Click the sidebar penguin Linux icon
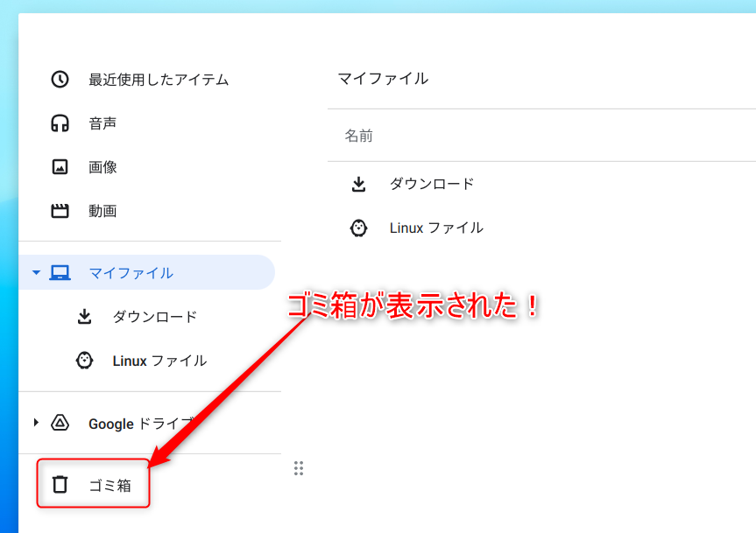Image resolution: width=756 pixels, height=533 pixels. point(84,361)
